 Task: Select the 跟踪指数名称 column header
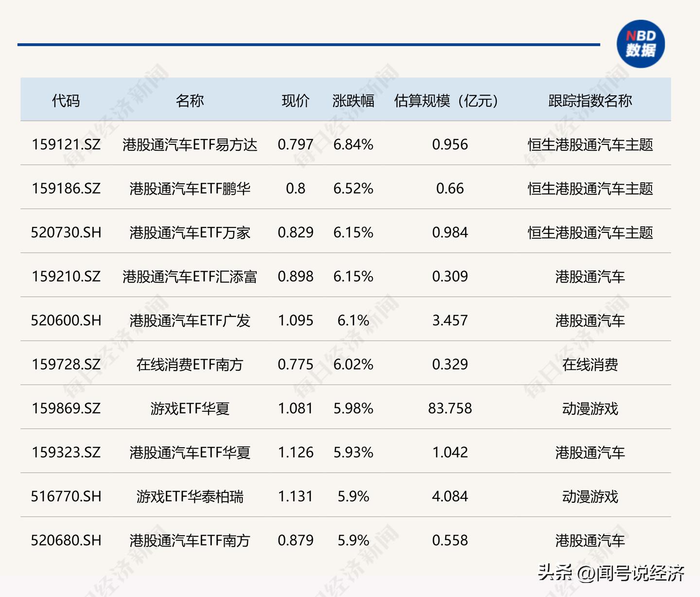pyautogui.click(x=590, y=101)
